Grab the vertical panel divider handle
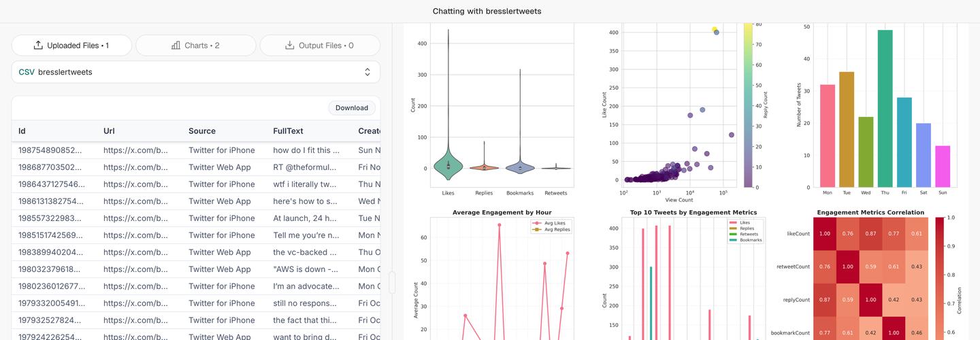The width and height of the screenshot is (980, 340). tap(392, 282)
